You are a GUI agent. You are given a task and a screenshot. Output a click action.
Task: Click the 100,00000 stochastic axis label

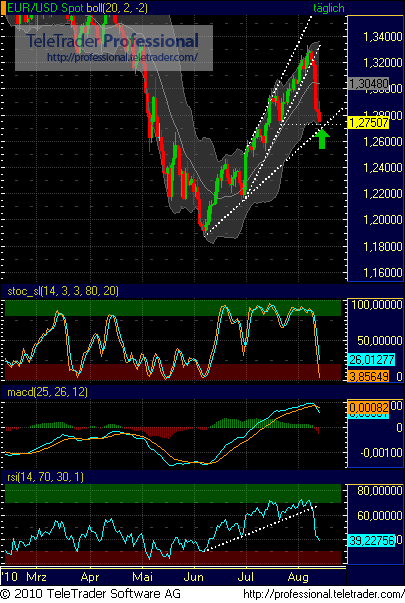tap(377, 305)
